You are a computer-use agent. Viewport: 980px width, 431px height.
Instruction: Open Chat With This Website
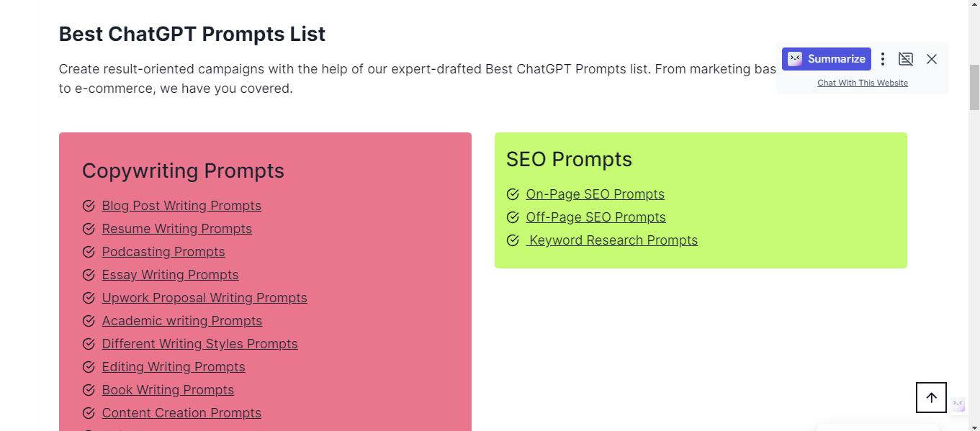(x=862, y=82)
